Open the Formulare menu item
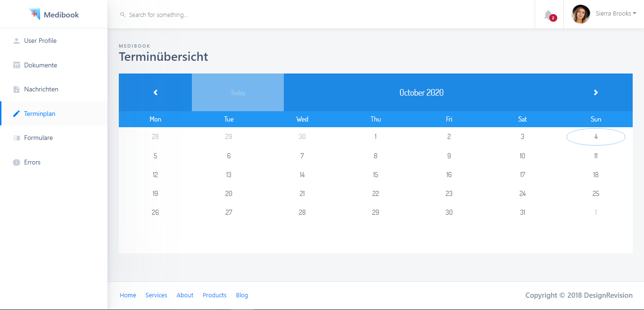The height and width of the screenshot is (310, 644). (39, 138)
